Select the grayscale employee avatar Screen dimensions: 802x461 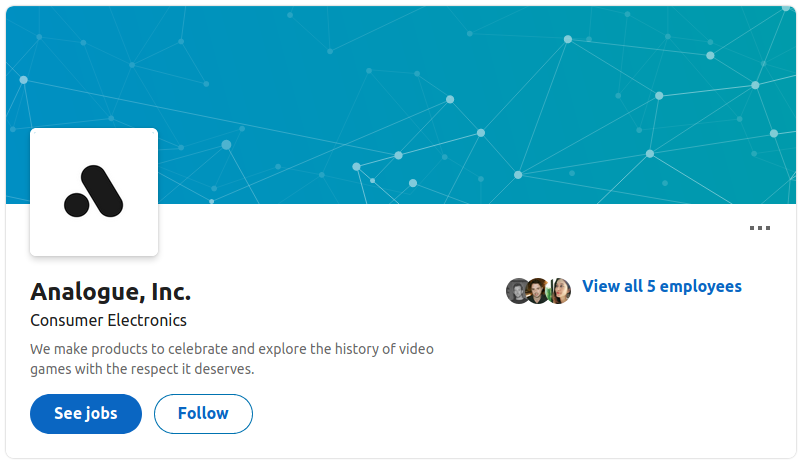(517, 291)
